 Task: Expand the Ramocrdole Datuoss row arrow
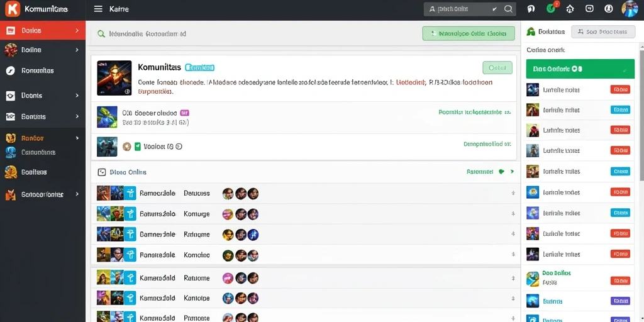click(x=513, y=193)
